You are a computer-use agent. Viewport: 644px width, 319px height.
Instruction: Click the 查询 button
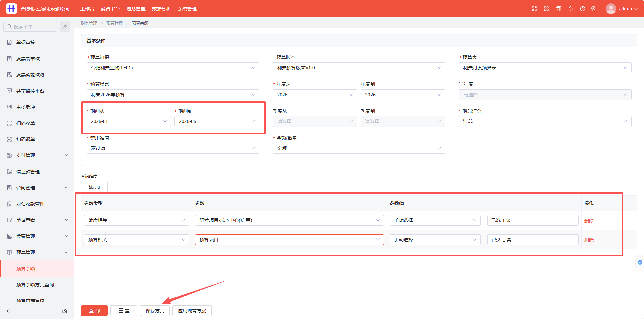[x=94, y=311]
